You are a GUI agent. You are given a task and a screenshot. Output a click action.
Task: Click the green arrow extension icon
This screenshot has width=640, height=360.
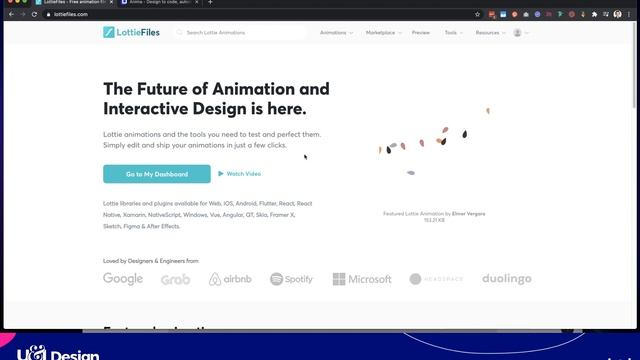pos(560,14)
